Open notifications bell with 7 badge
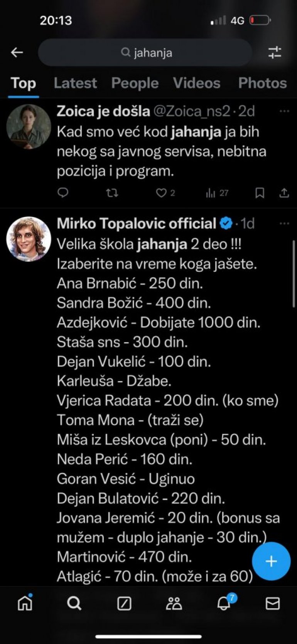 coord(224,603)
